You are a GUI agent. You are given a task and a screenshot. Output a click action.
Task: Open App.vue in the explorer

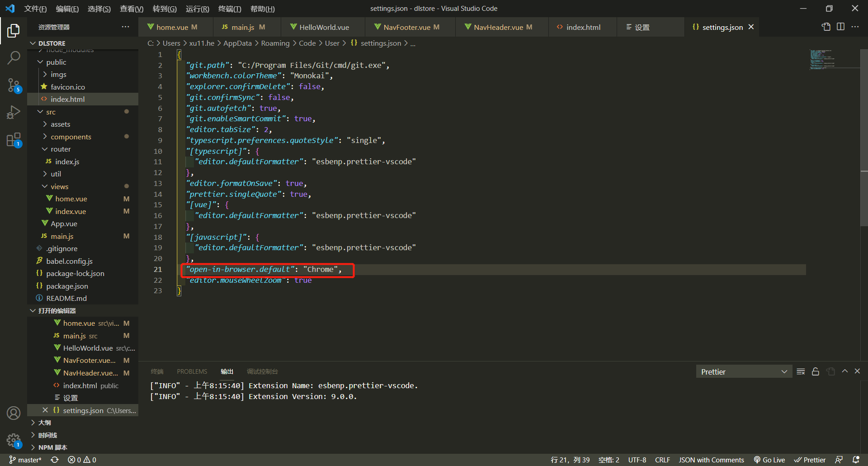pyautogui.click(x=83, y=223)
